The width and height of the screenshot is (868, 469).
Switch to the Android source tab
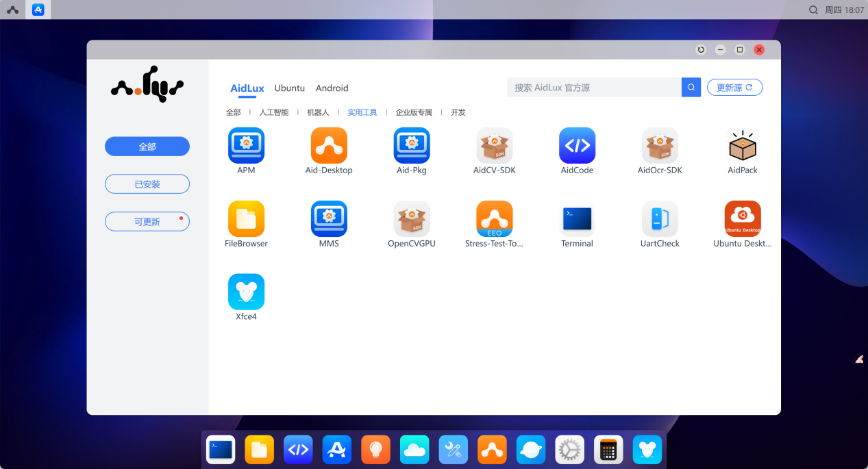332,88
